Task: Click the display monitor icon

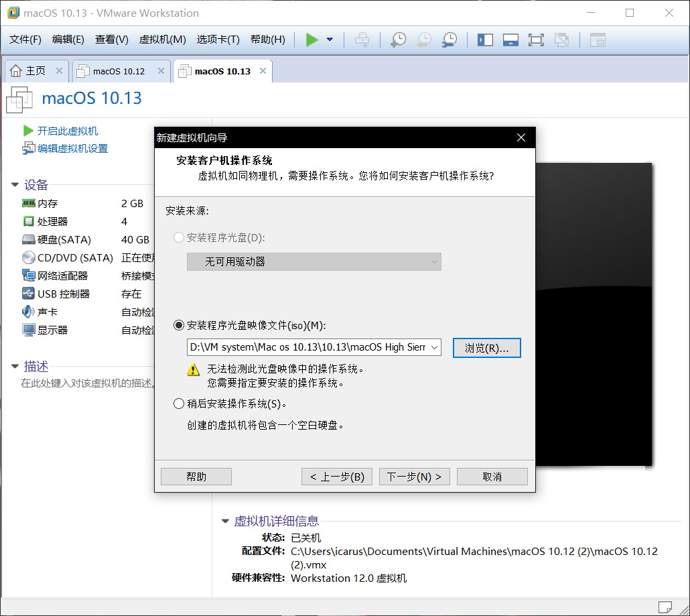Action: click(29, 330)
